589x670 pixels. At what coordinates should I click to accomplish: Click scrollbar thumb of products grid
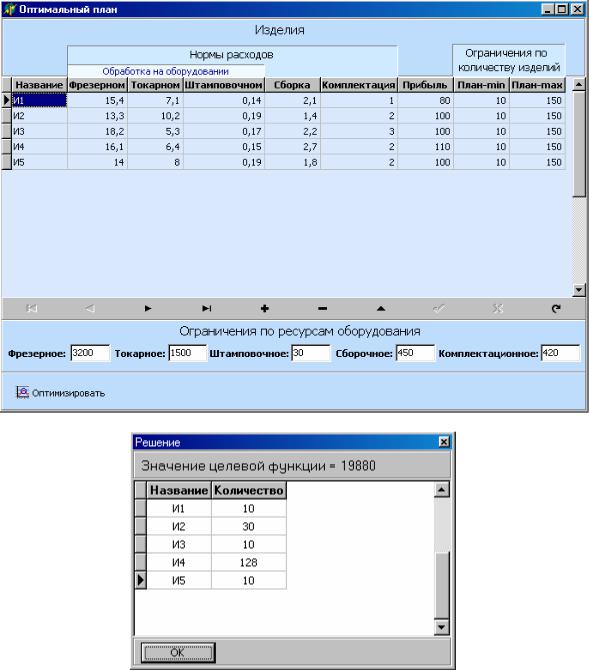pos(578,144)
